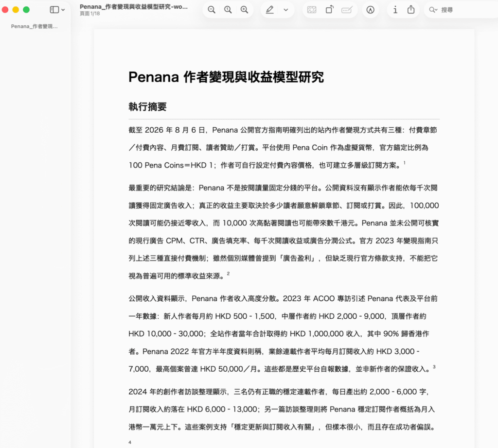This screenshot has width=498, height=448.
Task: Click the zoom to actual size icon
Action: [228, 10]
